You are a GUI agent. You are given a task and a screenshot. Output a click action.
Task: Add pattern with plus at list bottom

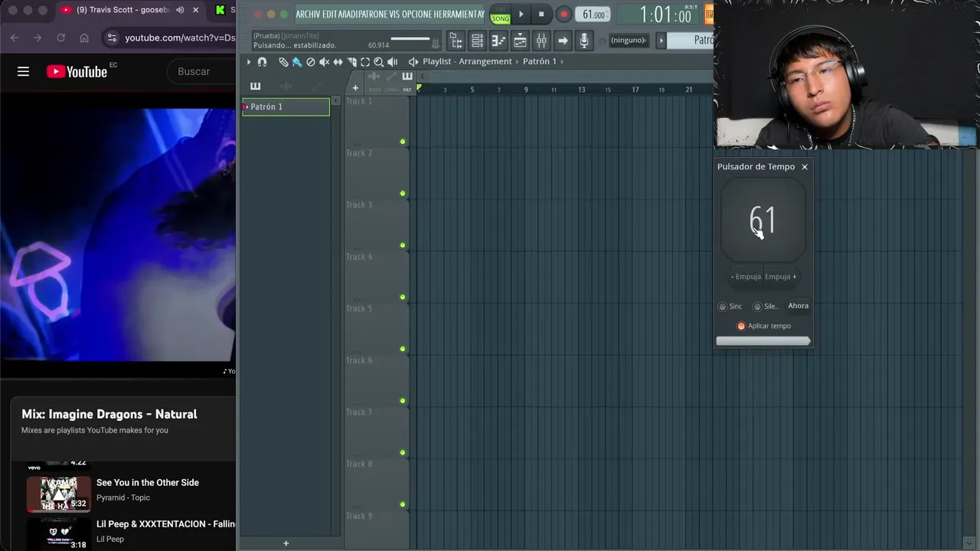286,543
